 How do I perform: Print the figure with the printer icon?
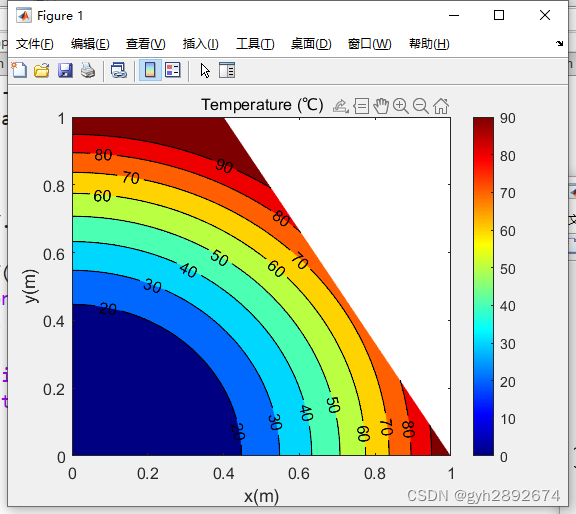(88, 70)
